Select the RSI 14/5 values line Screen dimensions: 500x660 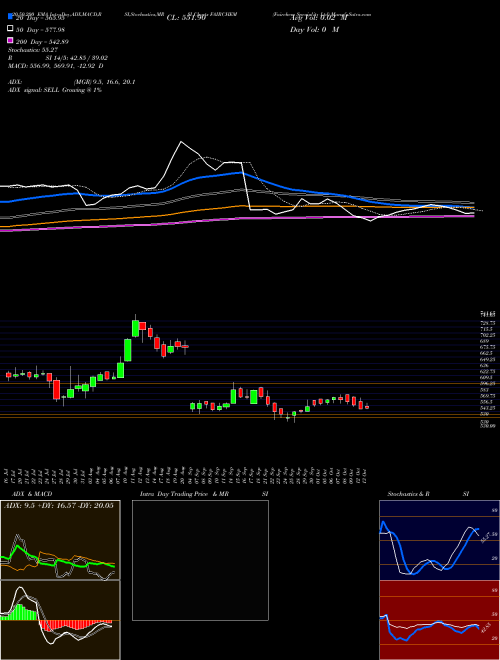pyautogui.click(x=58, y=58)
